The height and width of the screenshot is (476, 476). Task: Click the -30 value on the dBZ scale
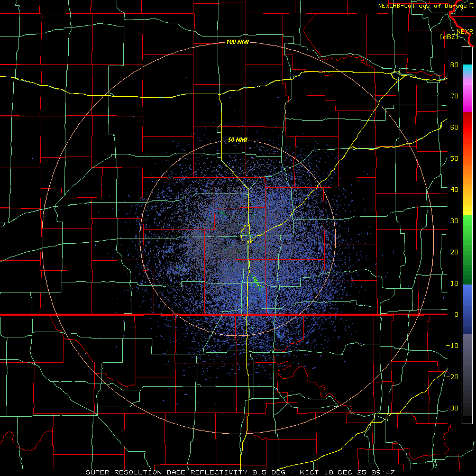point(452,408)
